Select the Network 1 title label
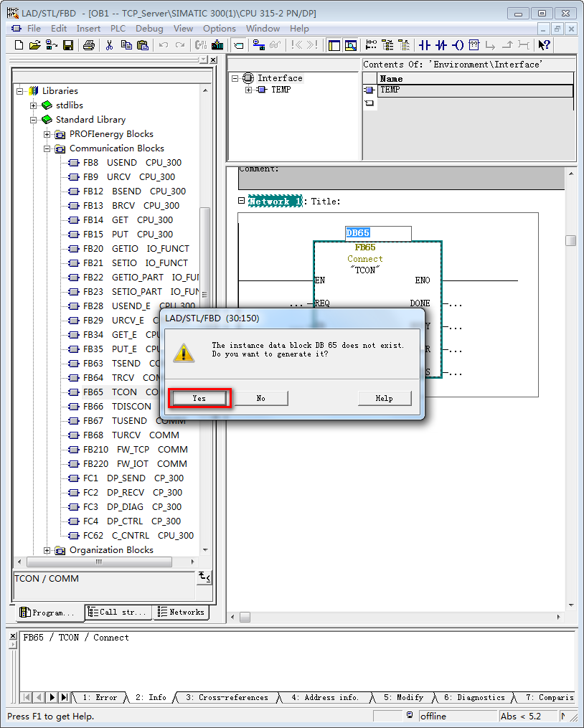 (x=275, y=201)
